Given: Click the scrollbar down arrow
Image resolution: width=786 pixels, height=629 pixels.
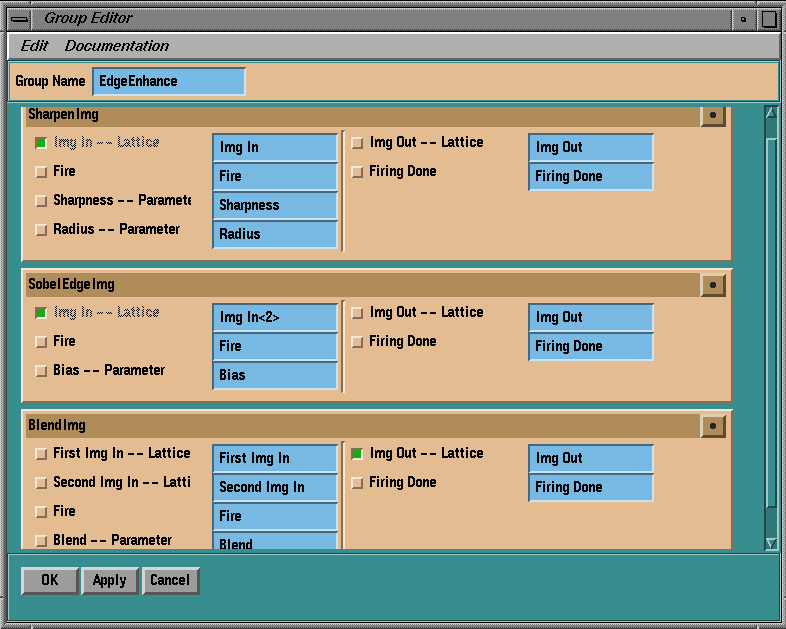Looking at the screenshot, I should pos(771,542).
